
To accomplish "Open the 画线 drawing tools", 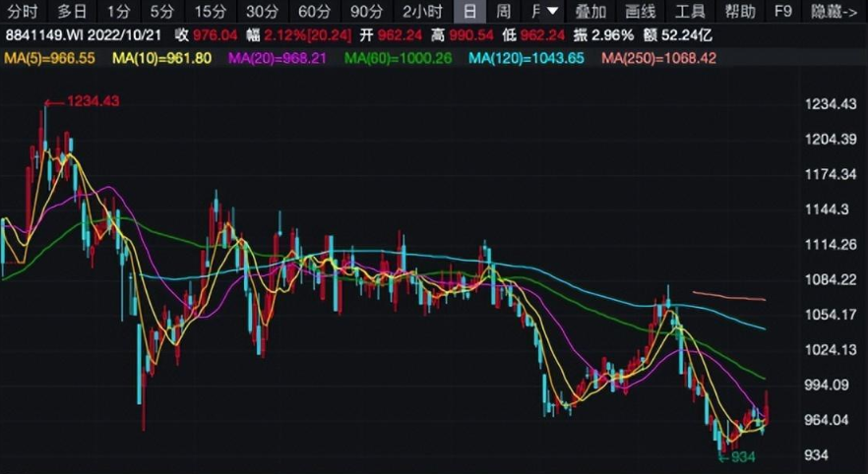I will pyautogui.click(x=641, y=12).
